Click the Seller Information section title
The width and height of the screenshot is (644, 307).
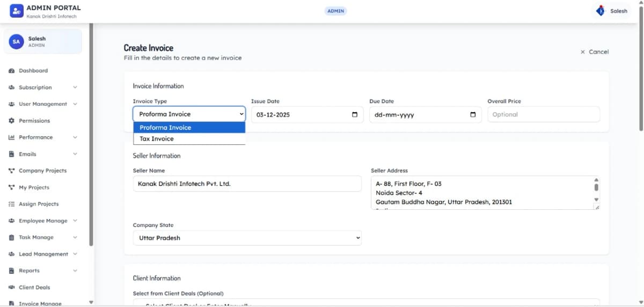coord(157,156)
